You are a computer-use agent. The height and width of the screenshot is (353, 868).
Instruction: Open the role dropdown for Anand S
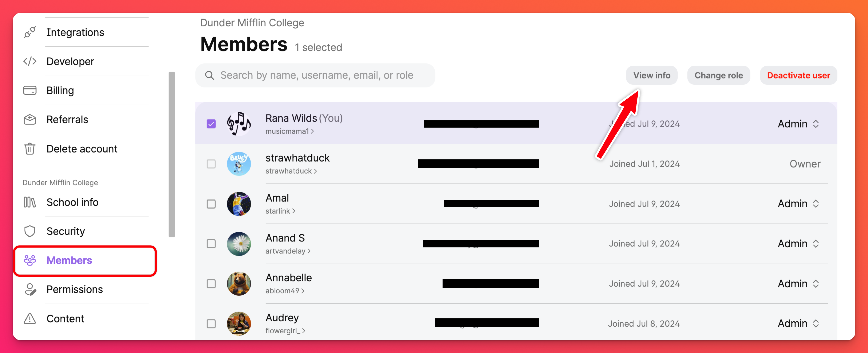click(798, 244)
